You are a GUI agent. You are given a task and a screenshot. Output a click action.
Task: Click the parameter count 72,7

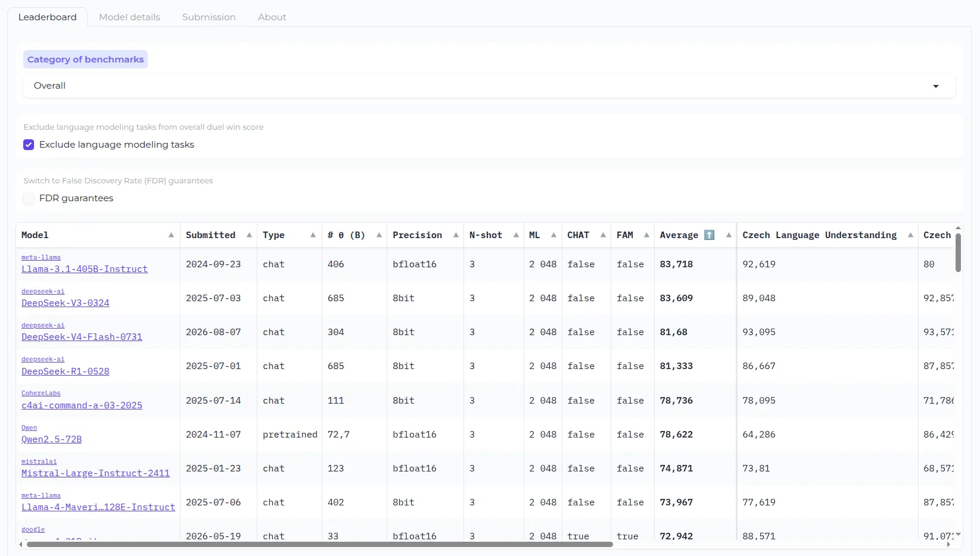tap(338, 435)
